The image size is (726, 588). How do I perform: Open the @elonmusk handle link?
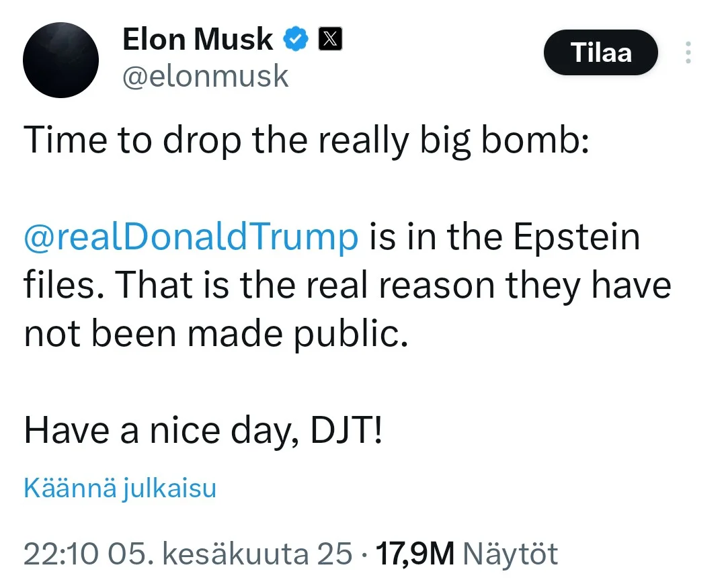(205, 77)
